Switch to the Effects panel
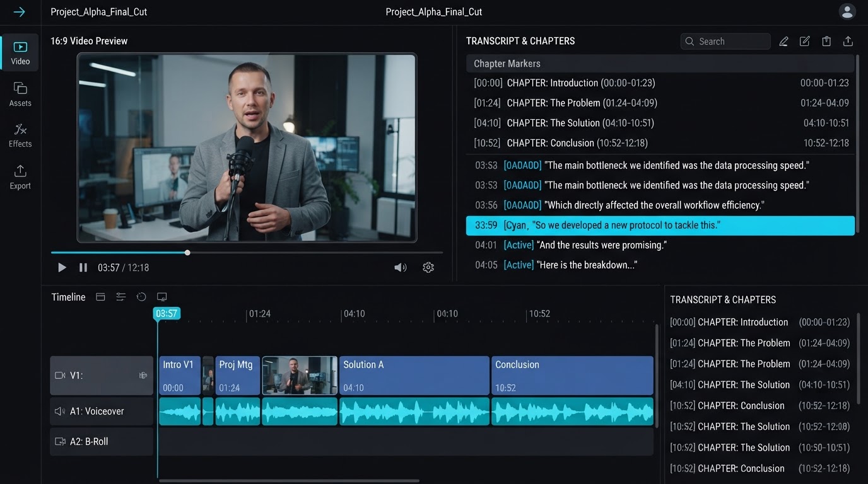868x484 pixels. coord(20,135)
